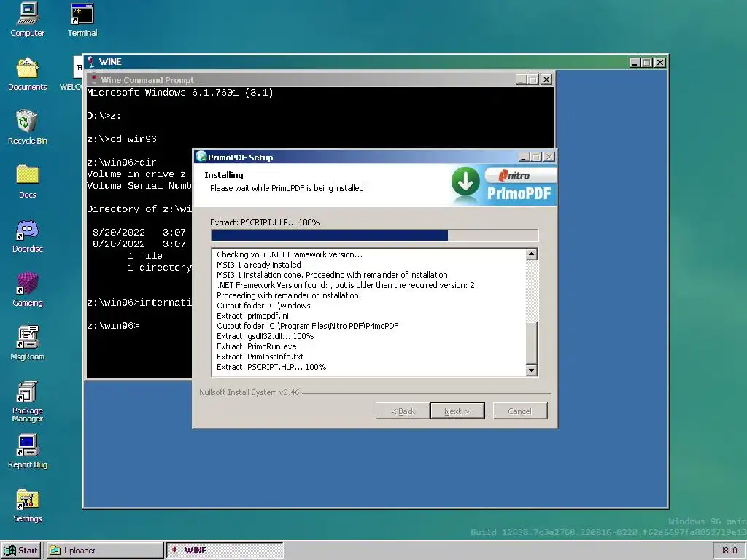Screen dimensions: 747x560
Task: Minimize the PrimoPDF Setup dialog
Action: coord(524,157)
